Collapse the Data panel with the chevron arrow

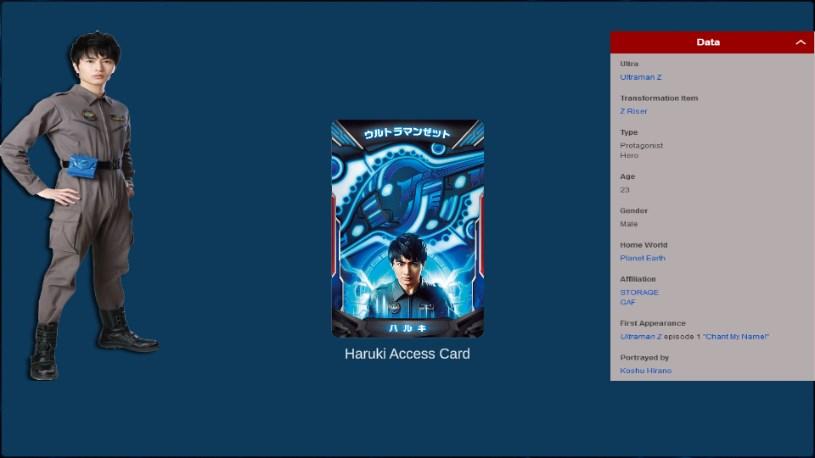click(x=800, y=43)
